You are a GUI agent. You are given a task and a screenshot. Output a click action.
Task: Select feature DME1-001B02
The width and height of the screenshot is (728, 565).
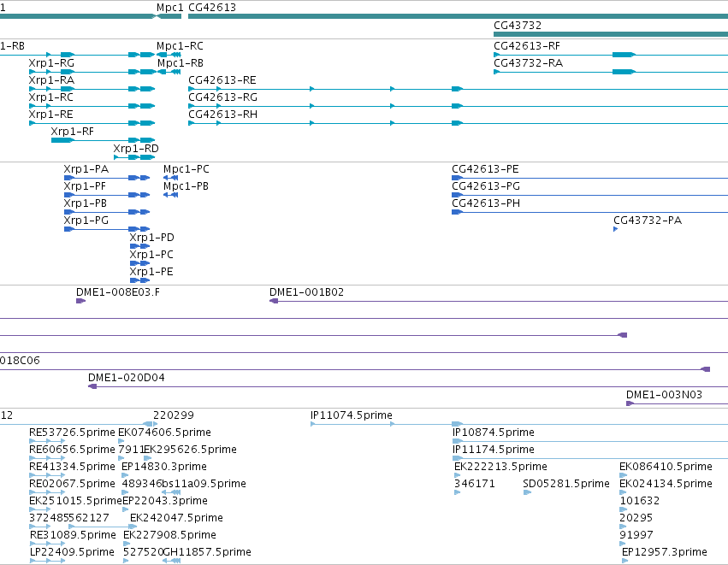point(306,292)
